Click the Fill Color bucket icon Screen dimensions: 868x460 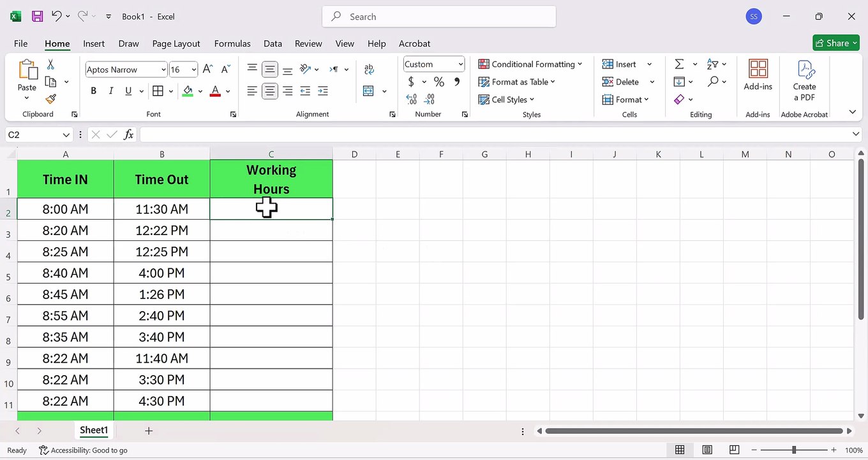pos(188,91)
